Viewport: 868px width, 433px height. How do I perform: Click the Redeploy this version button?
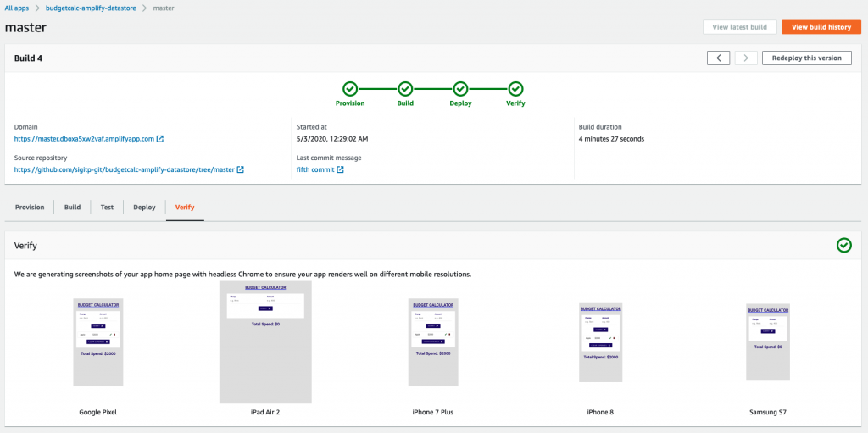point(806,58)
